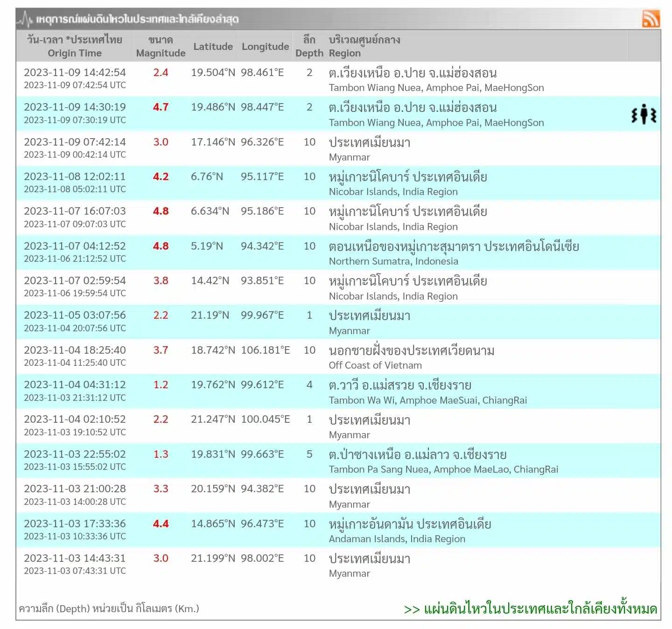Click magnitude 1.2 value
Image resolution: width=672 pixels, height=629 pixels.
pos(161,384)
